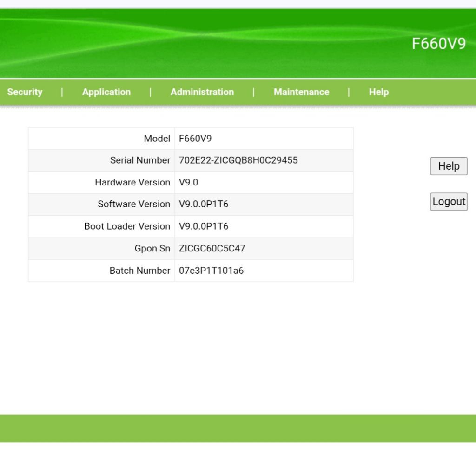This screenshot has width=476, height=476.
Task: Open the Administration menu
Action: [202, 92]
